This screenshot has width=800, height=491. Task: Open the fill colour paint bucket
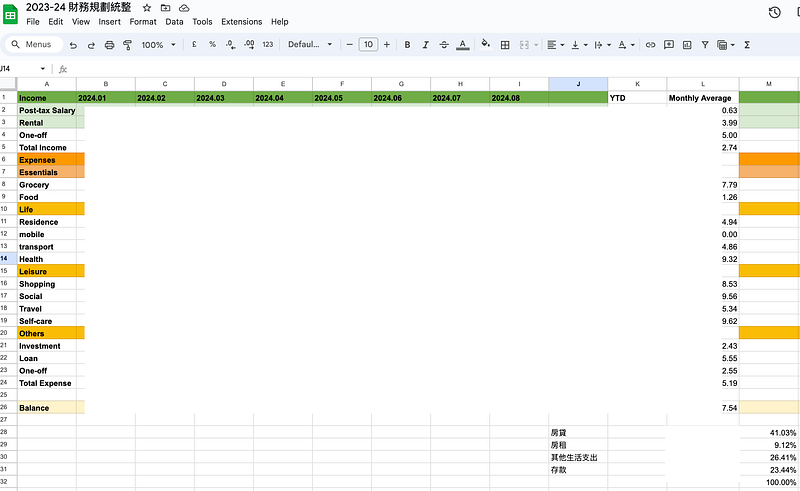point(485,45)
